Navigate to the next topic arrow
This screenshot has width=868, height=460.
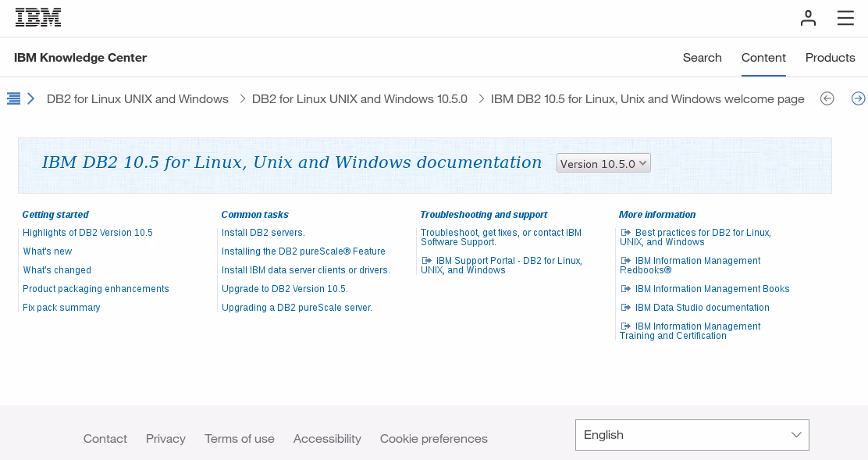(859, 98)
